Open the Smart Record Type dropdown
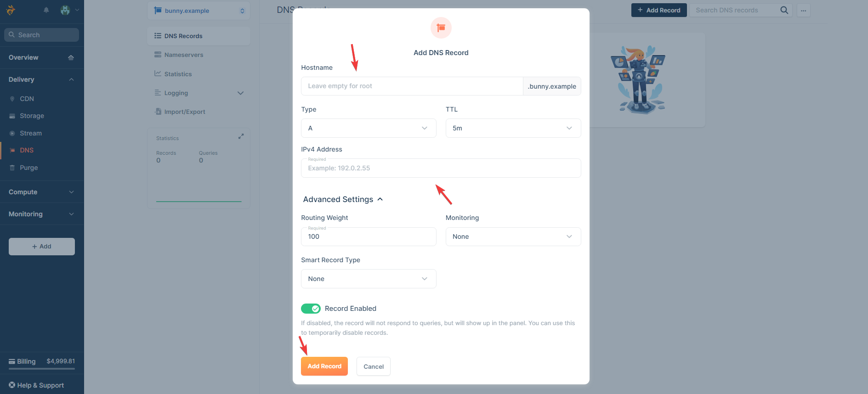Screen dimensions: 868x394 coord(369,279)
